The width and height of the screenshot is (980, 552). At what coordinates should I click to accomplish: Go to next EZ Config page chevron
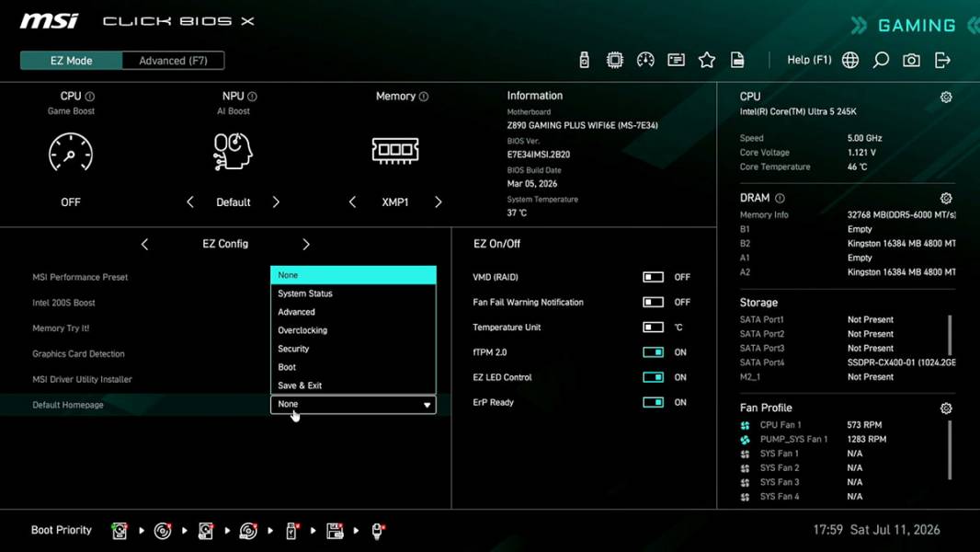click(305, 245)
